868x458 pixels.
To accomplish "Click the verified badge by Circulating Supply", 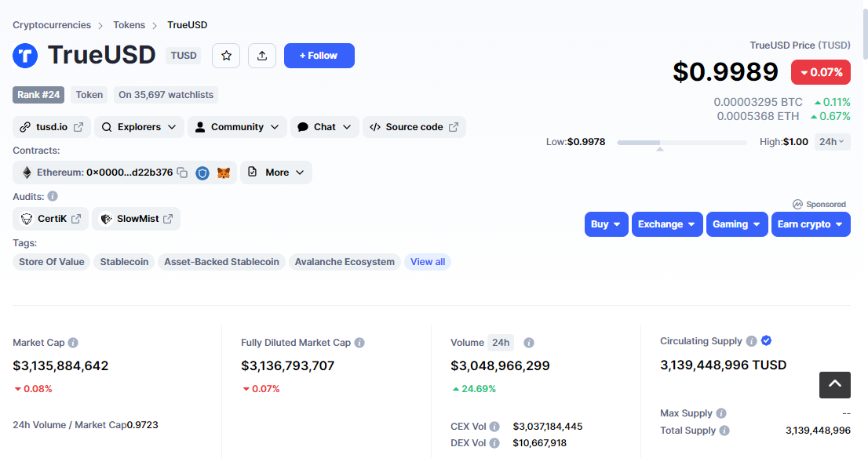I will pyautogui.click(x=767, y=340).
